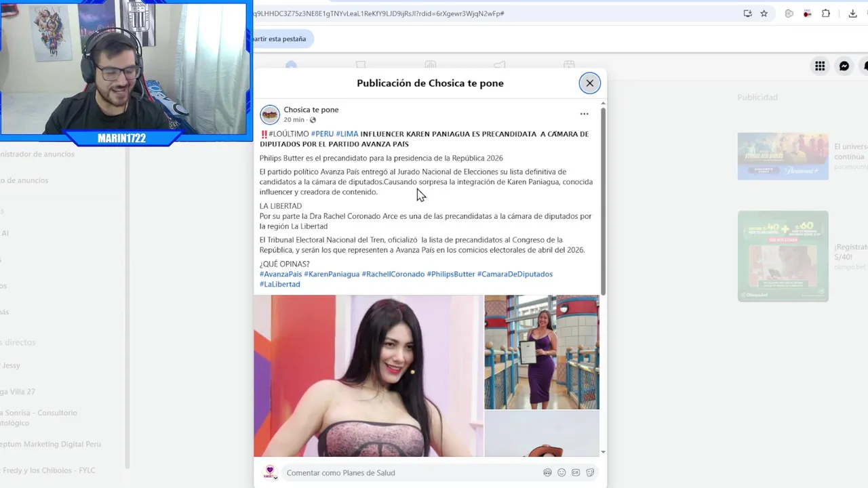This screenshot has width=868, height=488.
Task: Open the Villa 27 shortcut in the sidebar
Action: point(18,392)
